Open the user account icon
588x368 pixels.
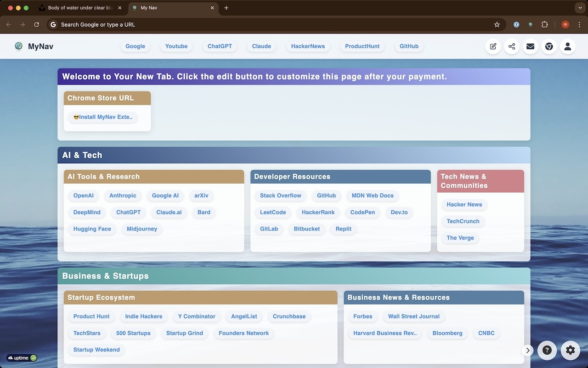pyautogui.click(x=568, y=46)
